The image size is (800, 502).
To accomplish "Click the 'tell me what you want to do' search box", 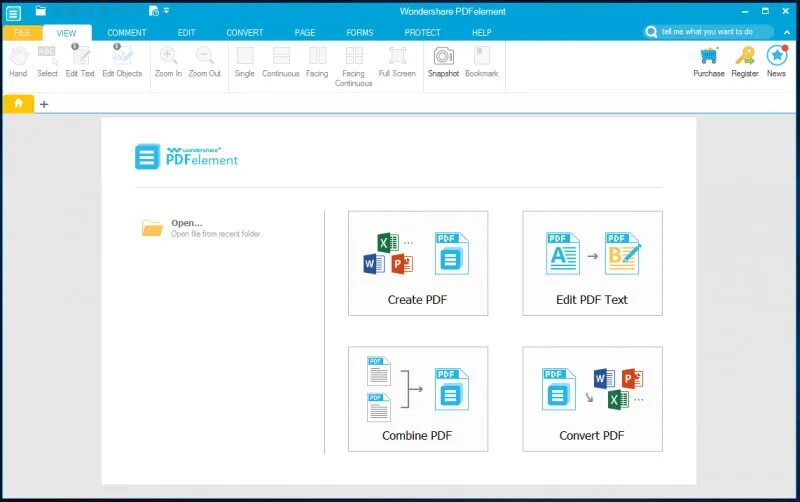I will (x=708, y=32).
